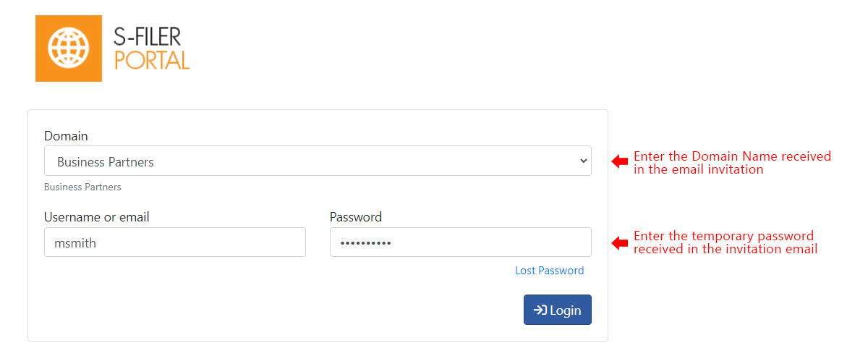Click the word PORTAL in the logo

[152, 59]
